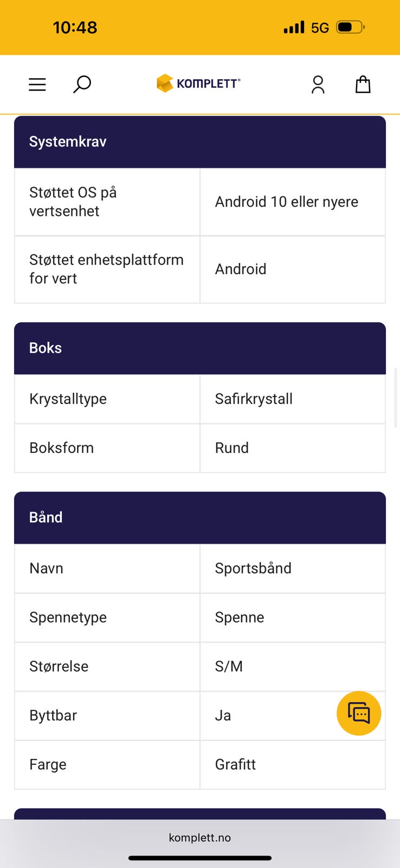Image resolution: width=400 pixels, height=868 pixels.
Task: Collapse the Bånd section header
Action: pos(200,518)
